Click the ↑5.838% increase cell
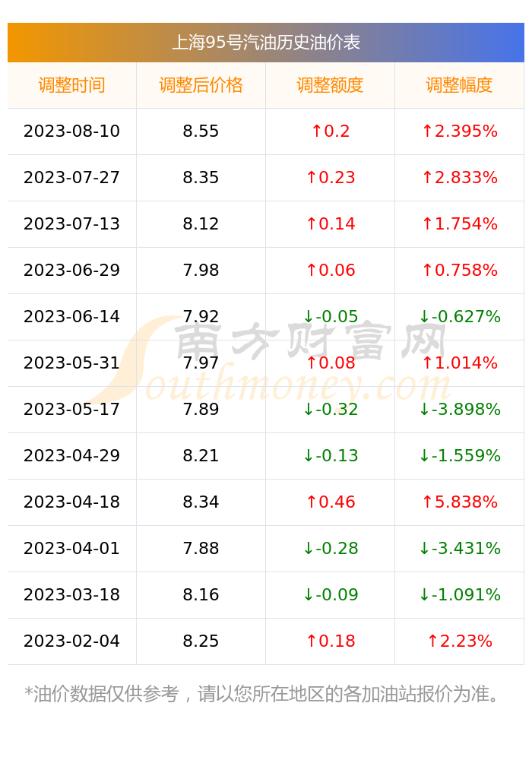The width and height of the screenshot is (532, 760). 459,502
